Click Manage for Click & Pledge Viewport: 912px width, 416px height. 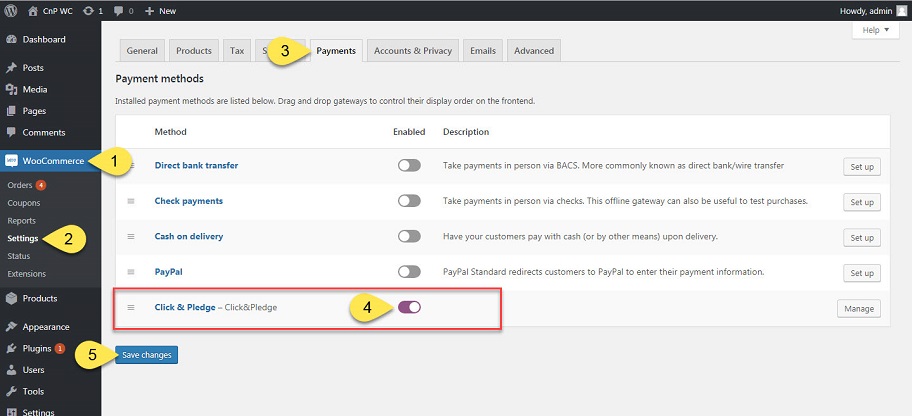[859, 309]
